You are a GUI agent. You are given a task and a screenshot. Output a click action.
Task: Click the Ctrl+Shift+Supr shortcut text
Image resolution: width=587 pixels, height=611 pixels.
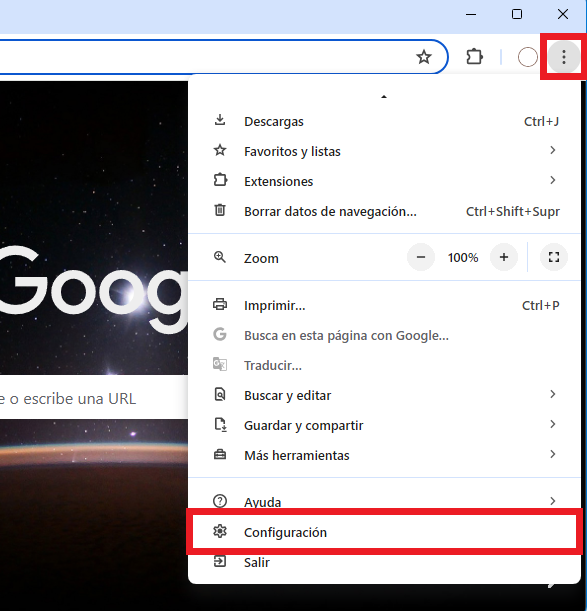tap(513, 212)
